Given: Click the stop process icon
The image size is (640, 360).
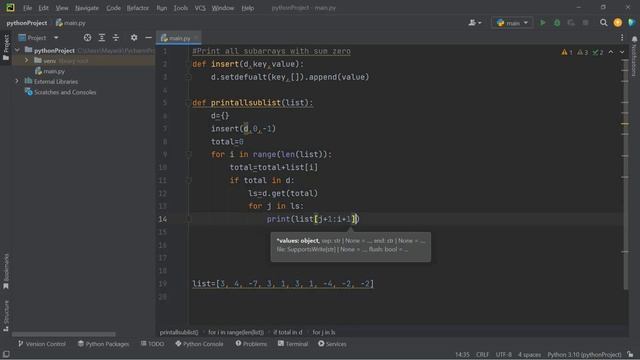Looking at the screenshot, I should point(585,23).
